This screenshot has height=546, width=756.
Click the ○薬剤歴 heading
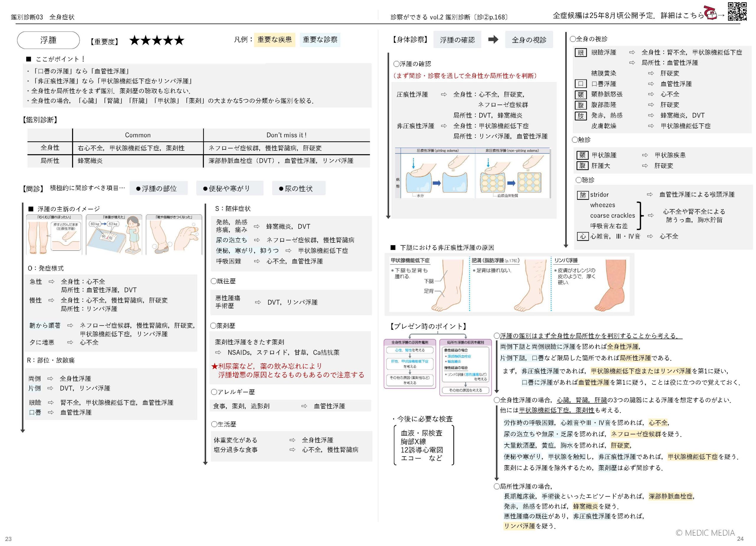223,326
